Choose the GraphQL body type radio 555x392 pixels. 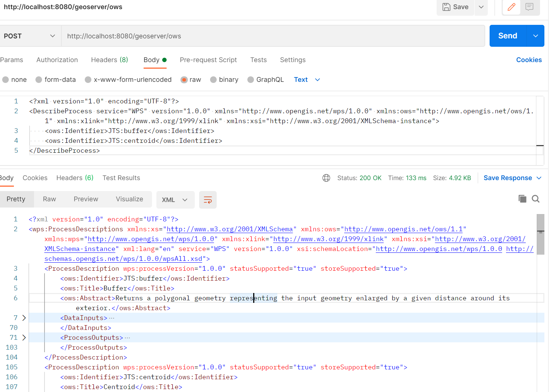pos(251,80)
